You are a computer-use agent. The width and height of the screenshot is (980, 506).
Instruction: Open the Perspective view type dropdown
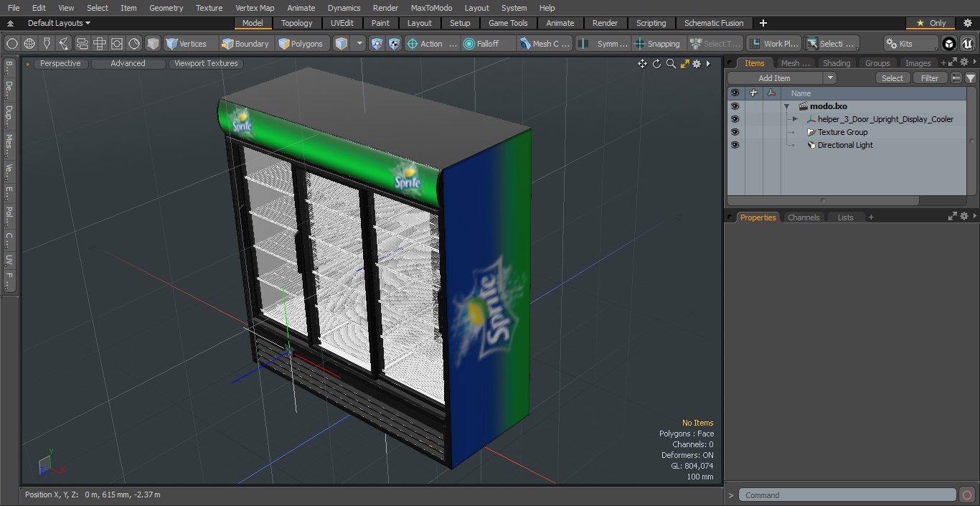point(60,64)
